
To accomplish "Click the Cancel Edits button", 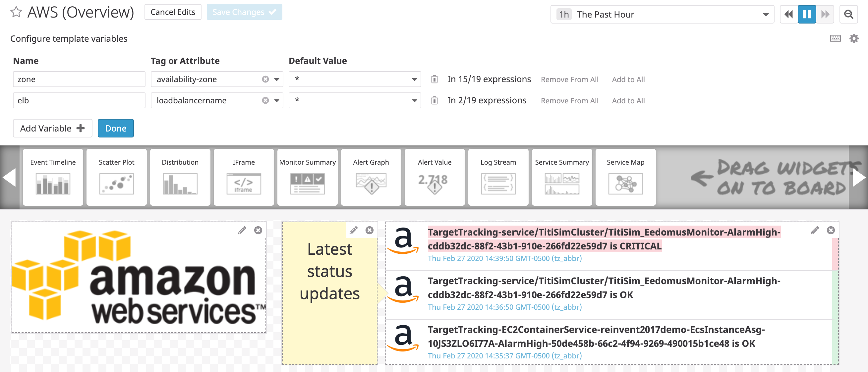I will tap(173, 12).
